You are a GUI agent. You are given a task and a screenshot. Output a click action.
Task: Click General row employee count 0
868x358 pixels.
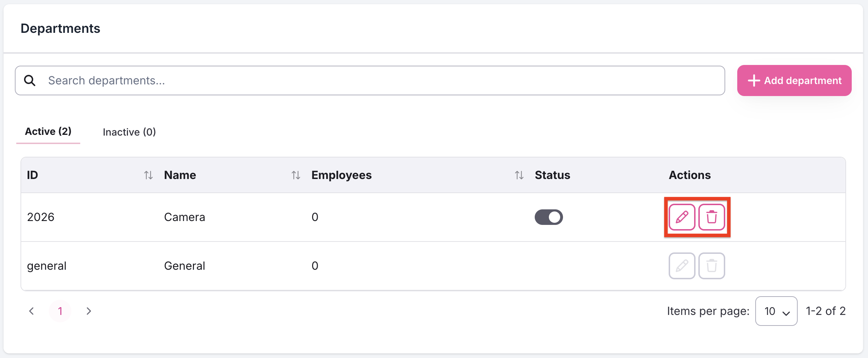315,266
